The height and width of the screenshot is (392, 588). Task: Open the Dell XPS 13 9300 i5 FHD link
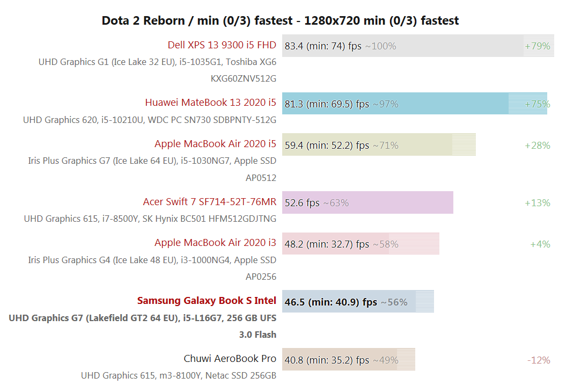(x=222, y=45)
